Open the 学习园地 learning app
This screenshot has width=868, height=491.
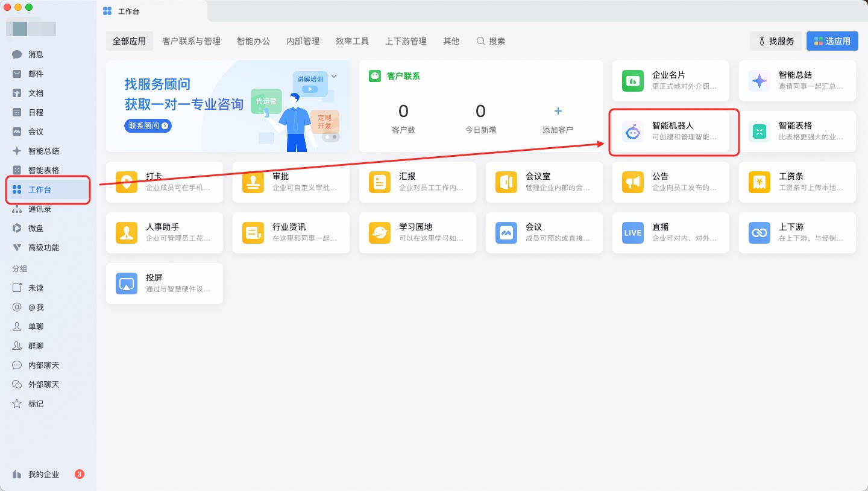coord(418,233)
